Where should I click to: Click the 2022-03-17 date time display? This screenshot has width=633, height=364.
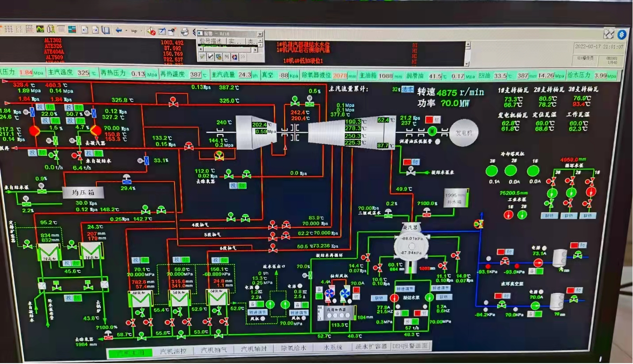pos(599,46)
